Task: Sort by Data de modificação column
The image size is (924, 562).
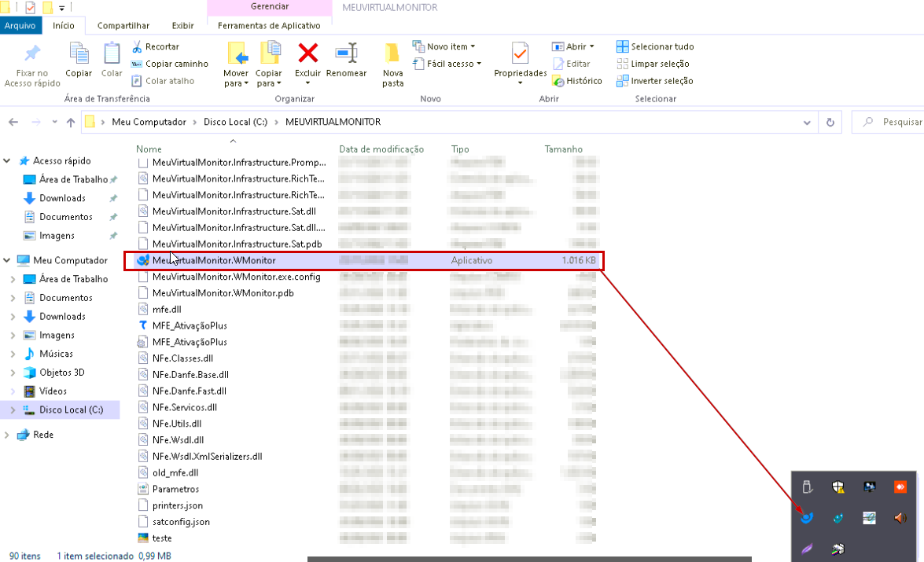Action: click(x=381, y=149)
